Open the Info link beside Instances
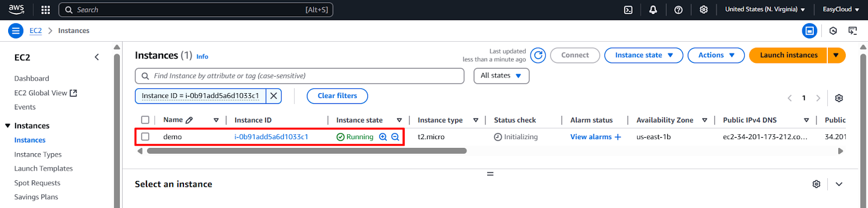This screenshot has height=208, width=868. (202, 56)
